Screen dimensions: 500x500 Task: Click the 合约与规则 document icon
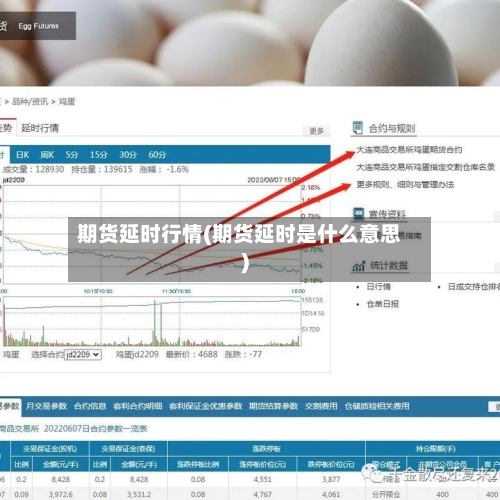point(357,128)
